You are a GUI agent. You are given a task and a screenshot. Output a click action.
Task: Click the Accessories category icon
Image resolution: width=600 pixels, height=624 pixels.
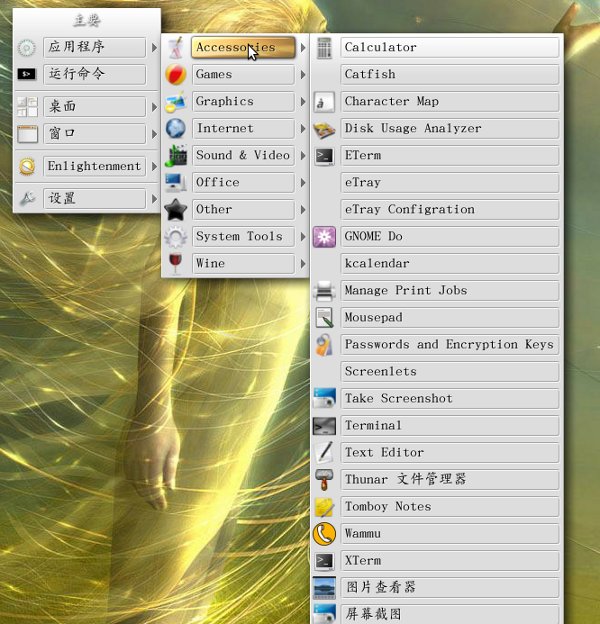click(175, 48)
